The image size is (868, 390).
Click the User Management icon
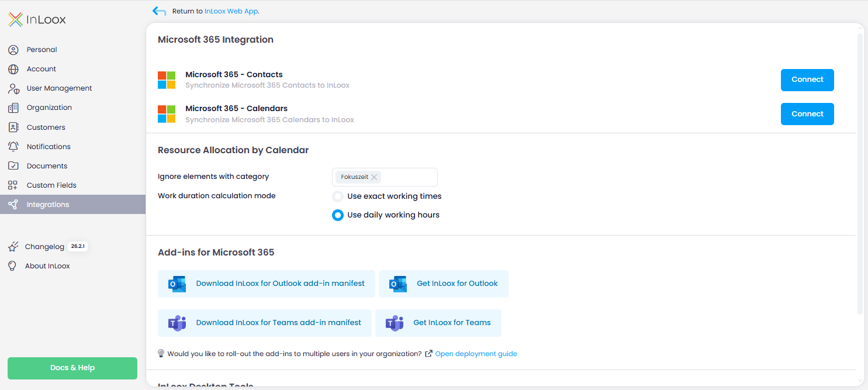coord(13,88)
